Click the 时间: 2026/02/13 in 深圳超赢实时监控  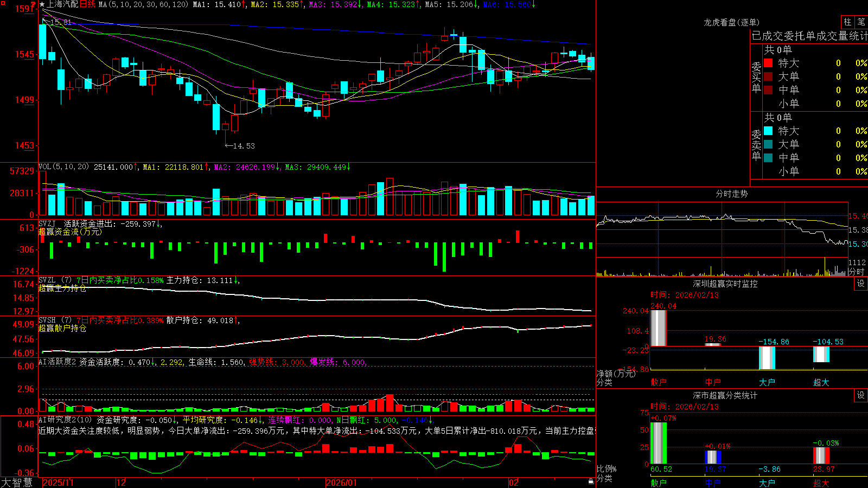point(684,295)
